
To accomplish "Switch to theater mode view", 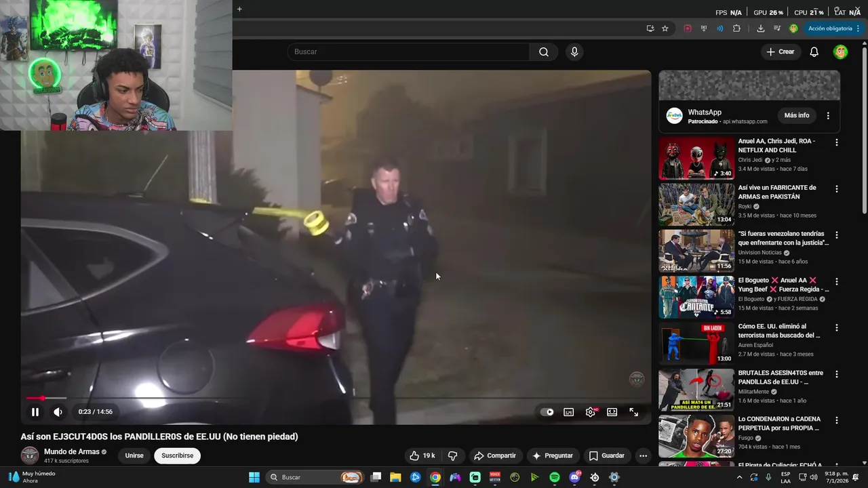I will pyautogui.click(x=612, y=412).
